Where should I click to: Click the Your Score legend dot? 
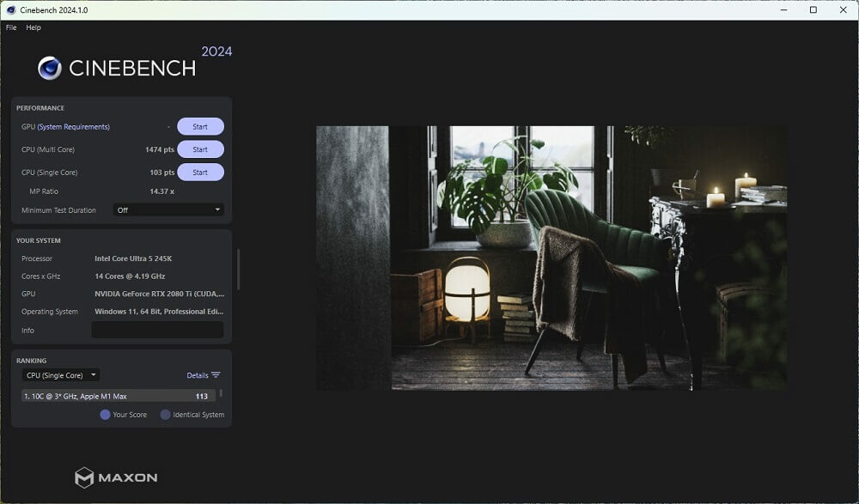point(105,415)
